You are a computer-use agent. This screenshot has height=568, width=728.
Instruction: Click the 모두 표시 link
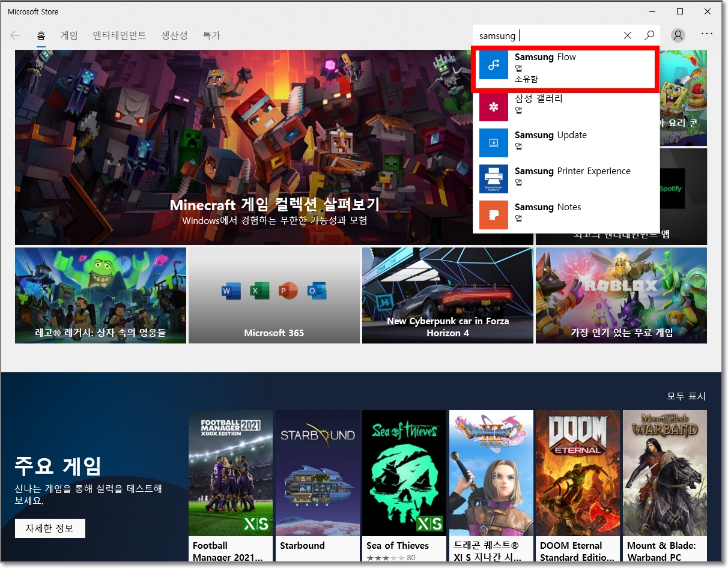(687, 396)
